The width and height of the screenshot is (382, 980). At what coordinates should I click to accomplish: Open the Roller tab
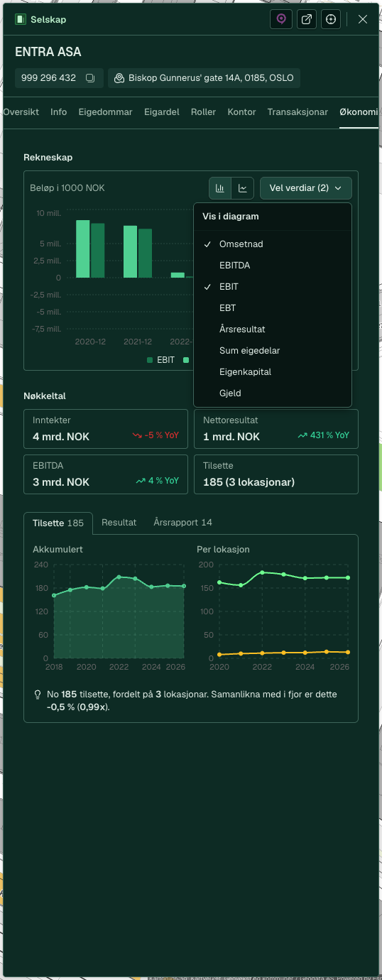coord(203,112)
